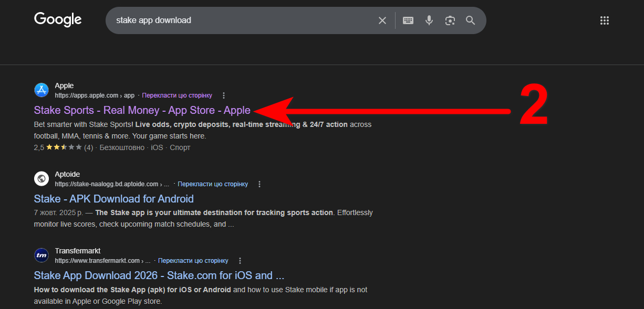
Task: Clear the search query with X
Action: [x=382, y=20]
